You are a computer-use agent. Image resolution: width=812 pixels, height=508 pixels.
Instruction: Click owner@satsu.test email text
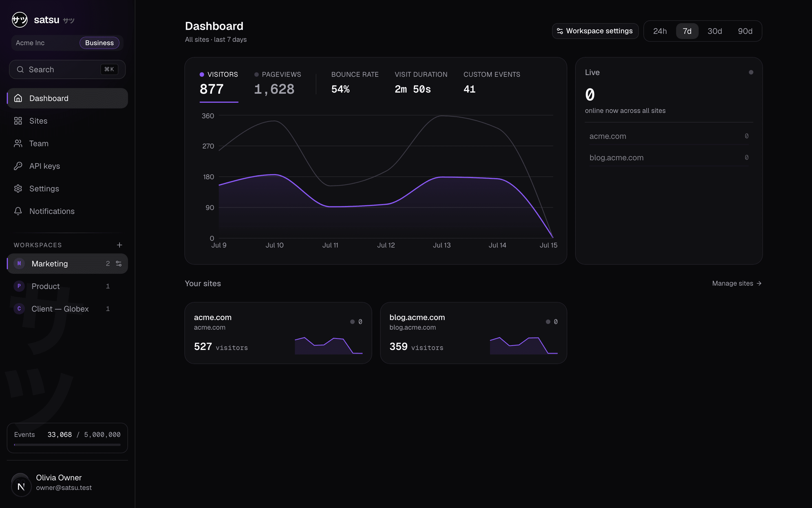coord(64,487)
